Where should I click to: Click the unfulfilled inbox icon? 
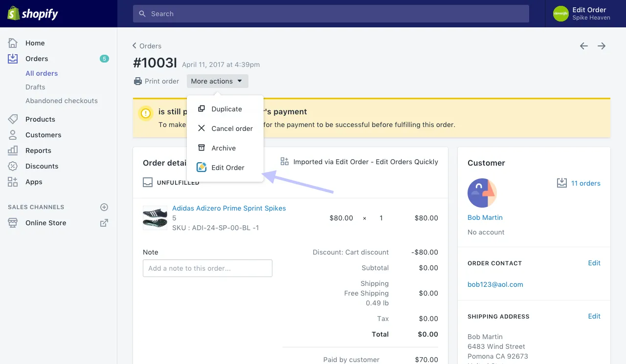pyautogui.click(x=148, y=182)
